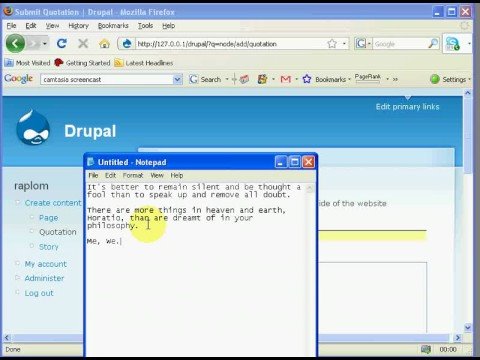Click browser horizontal scrollbar left arrow
This screenshot has height=360, width=480.
(x=7, y=337)
